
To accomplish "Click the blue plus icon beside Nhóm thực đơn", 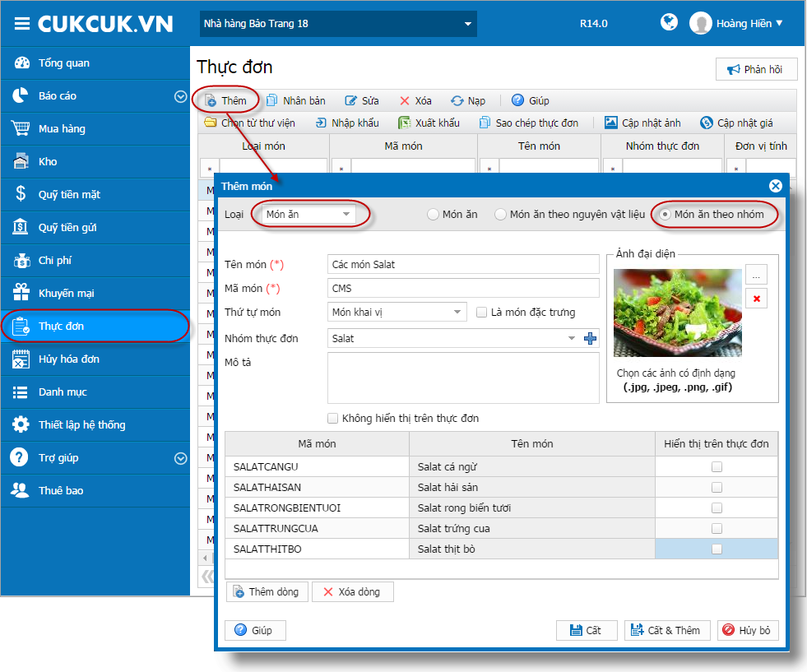I will (x=590, y=338).
